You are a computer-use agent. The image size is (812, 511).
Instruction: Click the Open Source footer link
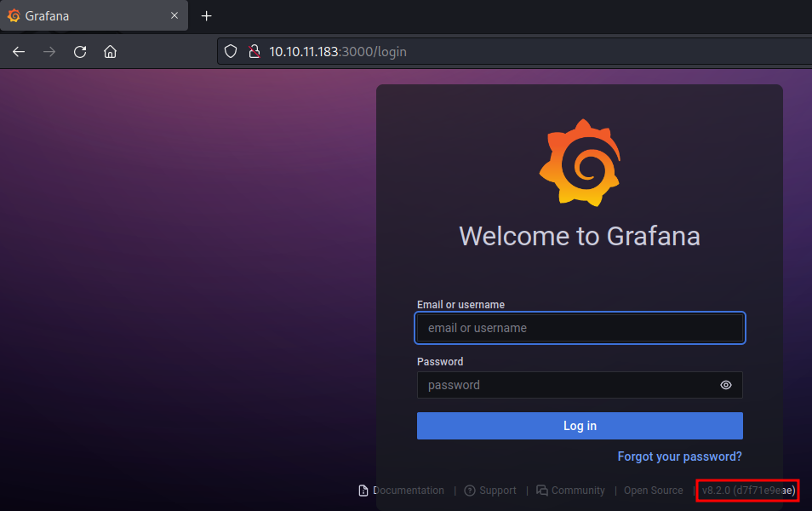click(x=653, y=491)
